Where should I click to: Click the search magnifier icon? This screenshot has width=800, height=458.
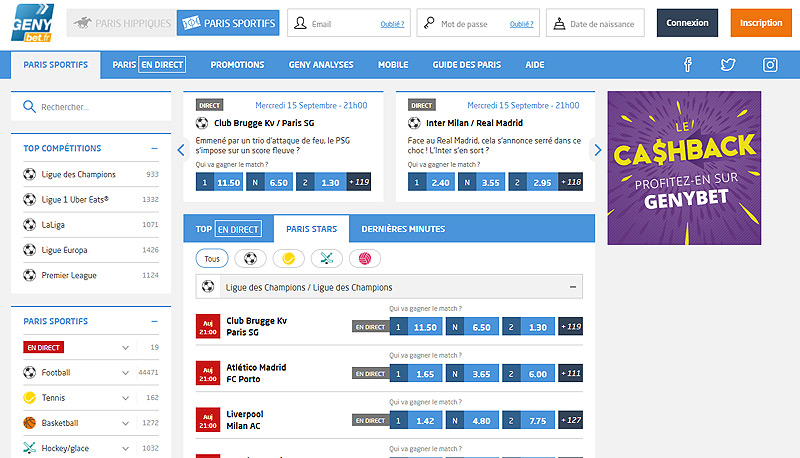29,107
